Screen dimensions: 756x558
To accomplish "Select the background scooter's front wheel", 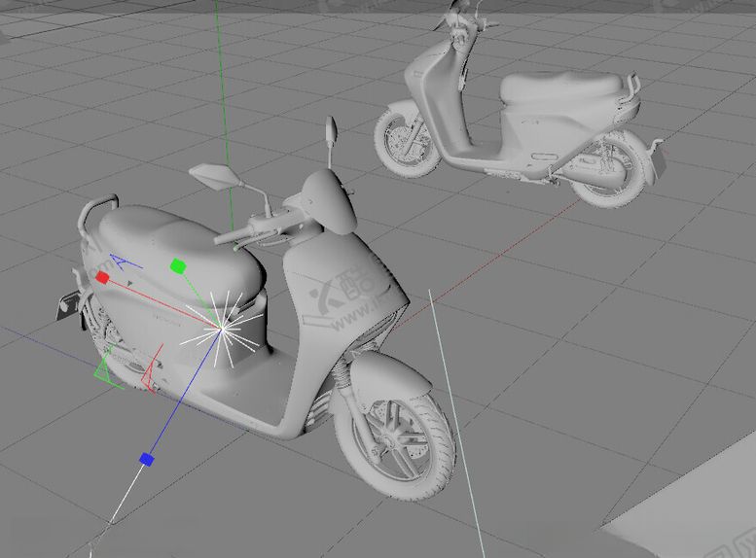I will 407,141.
